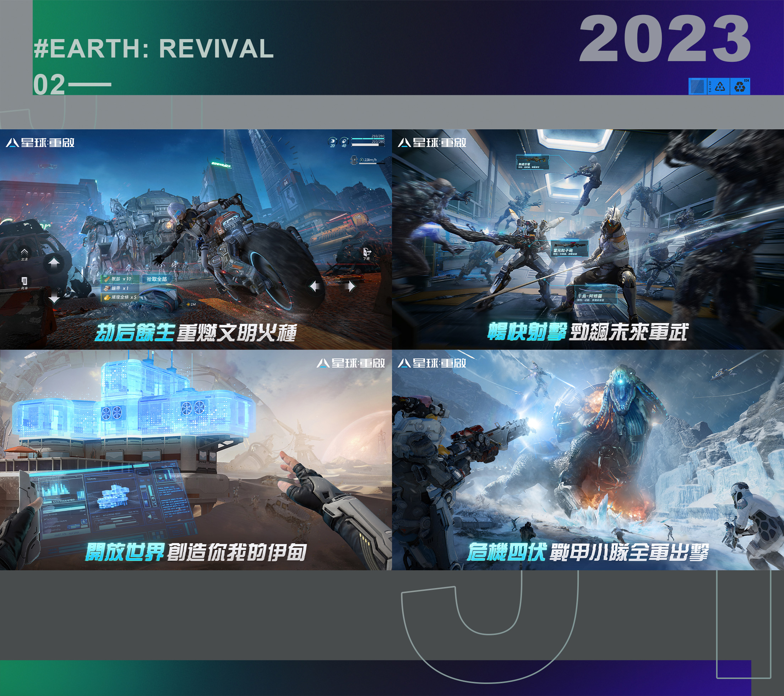Click the 劫后餘生 重燃文明火種 caption
The height and width of the screenshot is (696, 784).
(196, 332)
